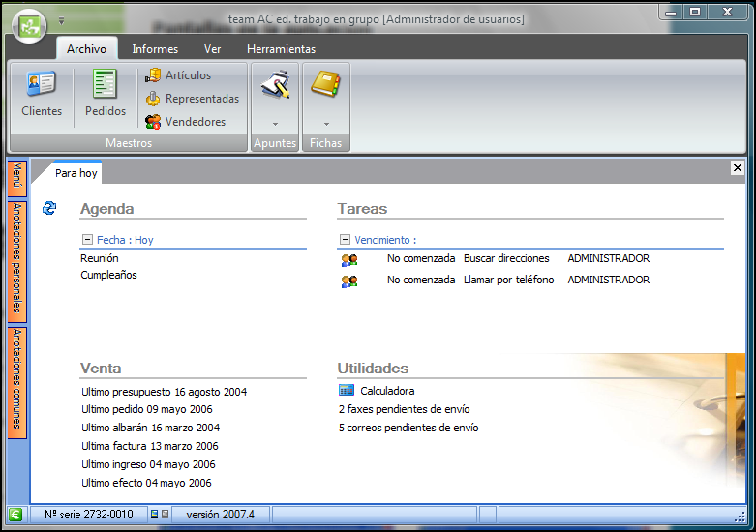Close the Para hoy panel
The image size is (756, 532).
tap(738, 167)
